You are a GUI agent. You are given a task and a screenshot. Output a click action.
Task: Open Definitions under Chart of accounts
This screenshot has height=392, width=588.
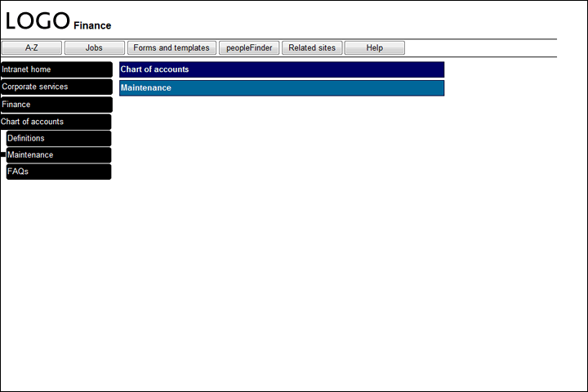coord(59,138)
